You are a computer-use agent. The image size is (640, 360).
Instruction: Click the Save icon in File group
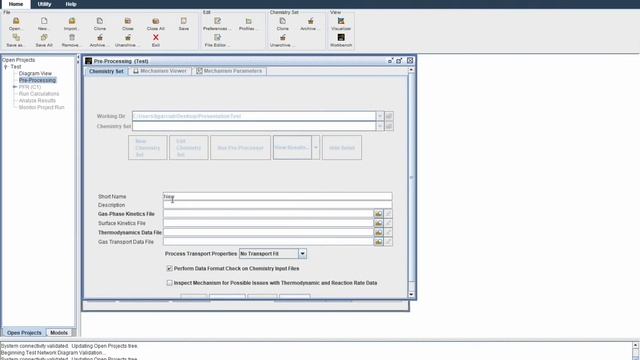click(x=184, y=21)
